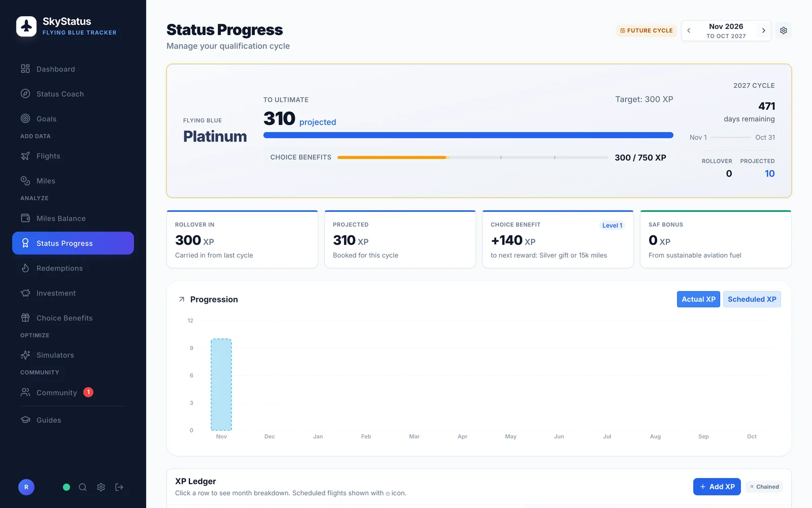Go to the previous qualification cycle

click(689, 30)
